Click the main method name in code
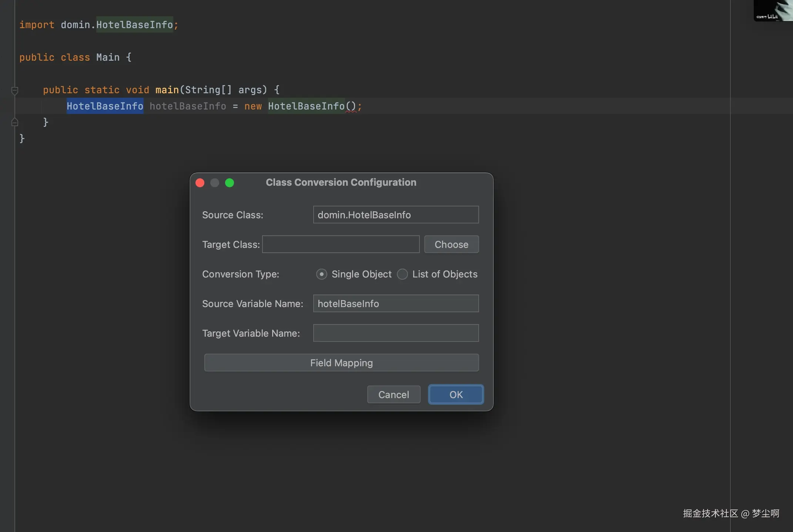 pos(167,90)
